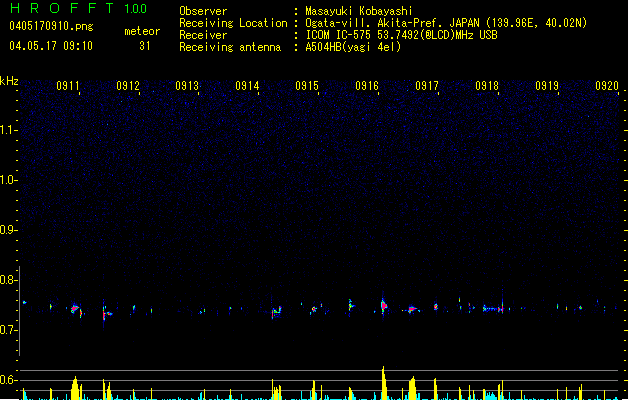629x400 pixels.
Task: Click the 0.7 kHz axis label
Action: (x=8, y=330)
